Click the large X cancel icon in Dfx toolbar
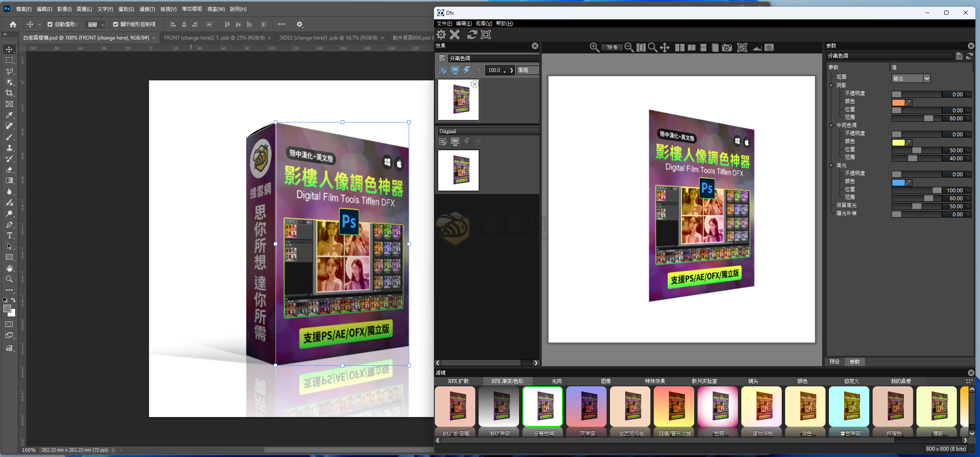The width and height of the screenshot is (980, 457). pyautogui.click(x=455, y=35)
